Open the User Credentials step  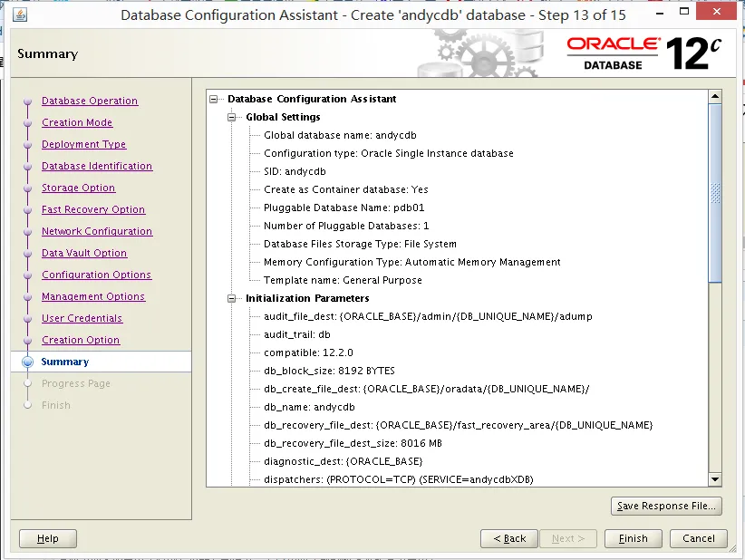point(82,318)
